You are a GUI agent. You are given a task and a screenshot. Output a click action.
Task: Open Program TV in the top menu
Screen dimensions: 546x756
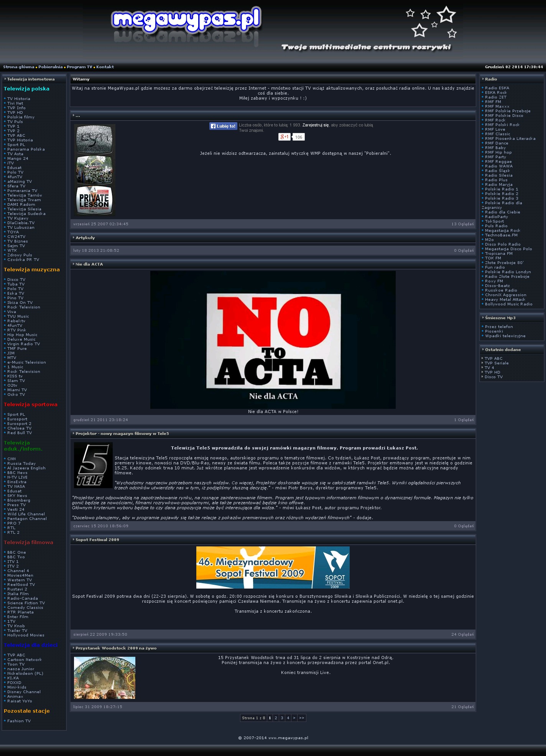[x=79, y=67]
